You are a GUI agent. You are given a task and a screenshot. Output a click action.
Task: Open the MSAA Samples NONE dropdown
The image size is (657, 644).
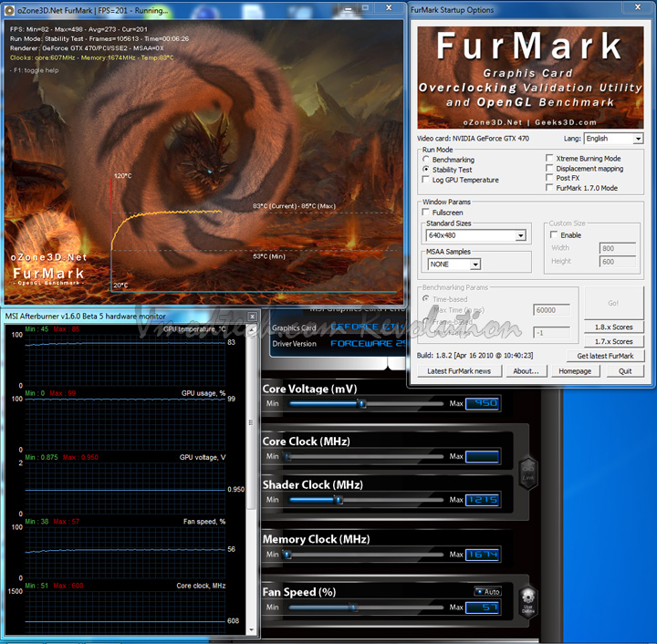tap(475, 265)
